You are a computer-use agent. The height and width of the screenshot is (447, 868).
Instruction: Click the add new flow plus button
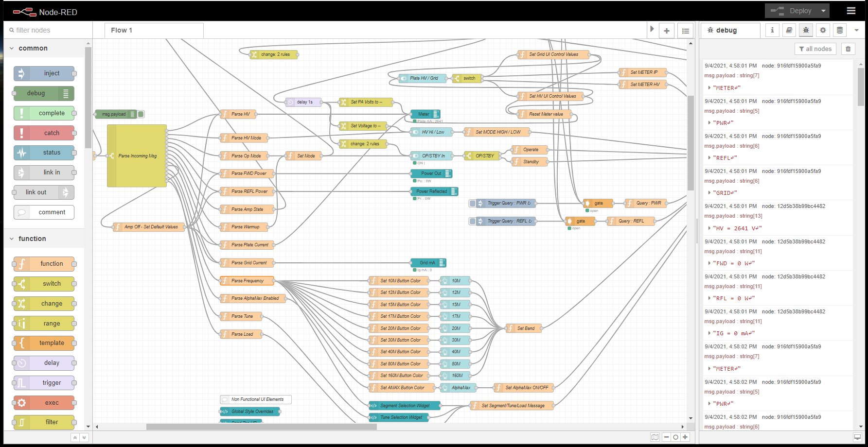point(666,31)
